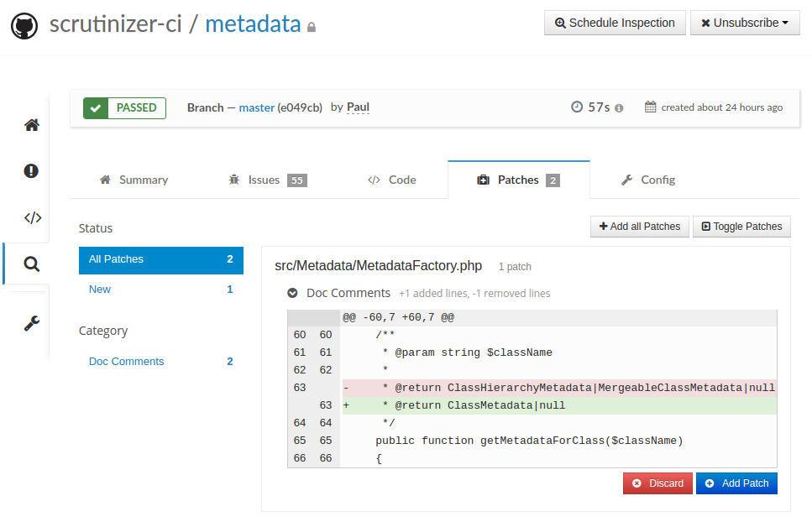Switch to the Code tab
Viewport: 812px width, 522px height.
tap(392, 180)
